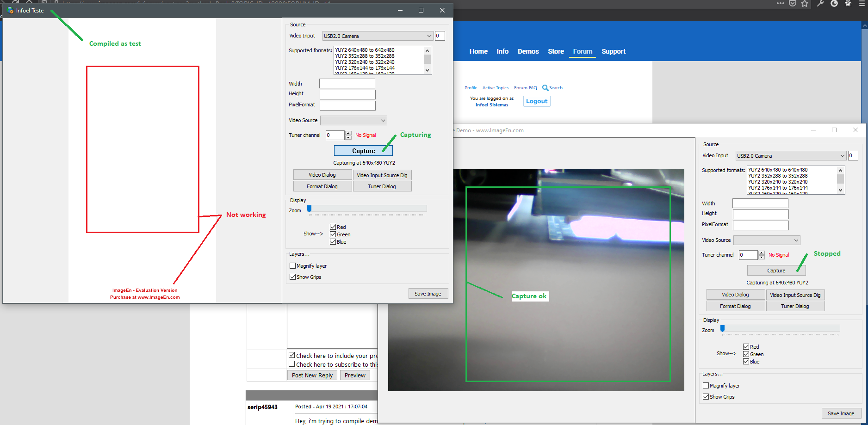Toggle 'Check here to include your' profile checkbox
This screenshot has width=868, height=425.
(x=292, y=355)
